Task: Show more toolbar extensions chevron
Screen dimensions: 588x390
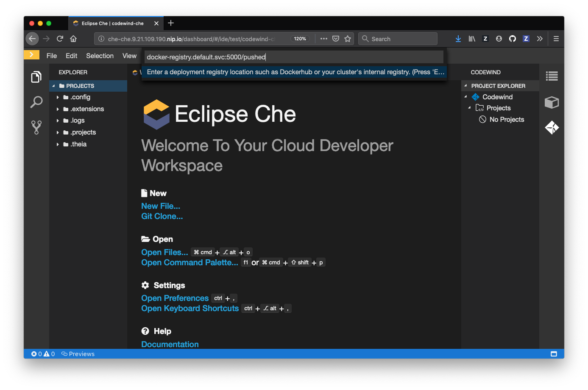Action: 540,39
